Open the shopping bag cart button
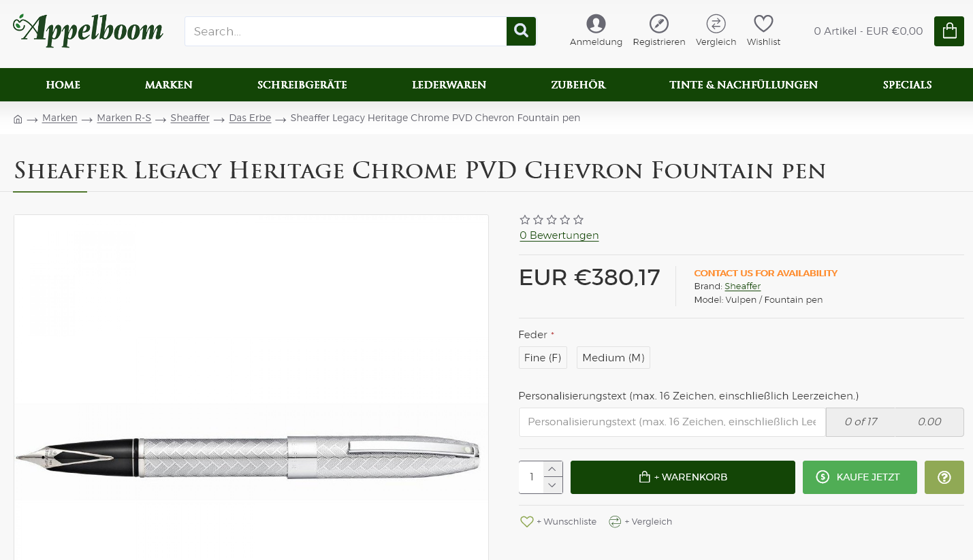 tap(948, 31)
